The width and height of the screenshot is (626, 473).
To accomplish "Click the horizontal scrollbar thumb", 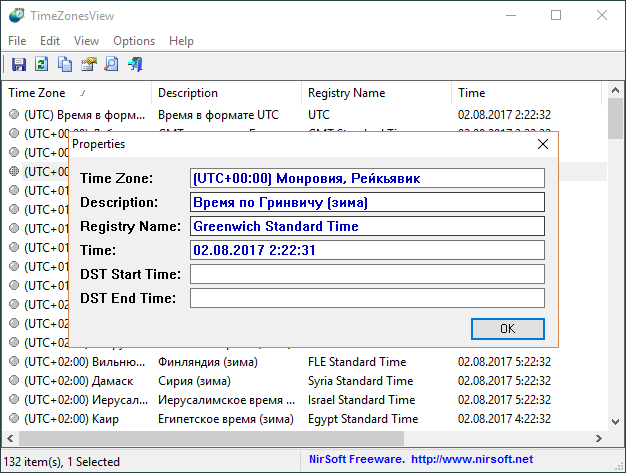I will point(212,438).
